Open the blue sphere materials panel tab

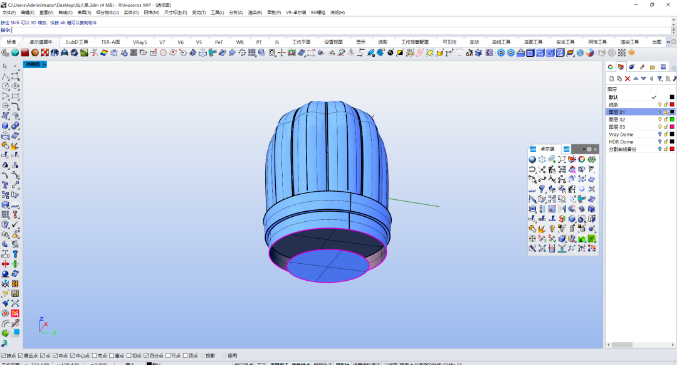click(x=632, y=67)
